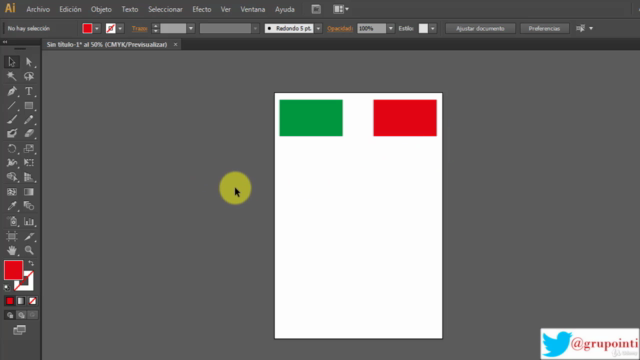
Task: Select the Rectangle tool
Action: pyautogui.click(x=29, y=106)
